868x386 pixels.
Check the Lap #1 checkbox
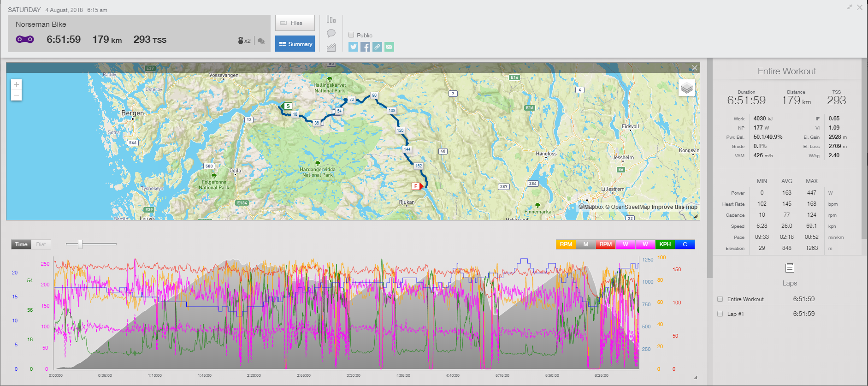tap(720, 314)
